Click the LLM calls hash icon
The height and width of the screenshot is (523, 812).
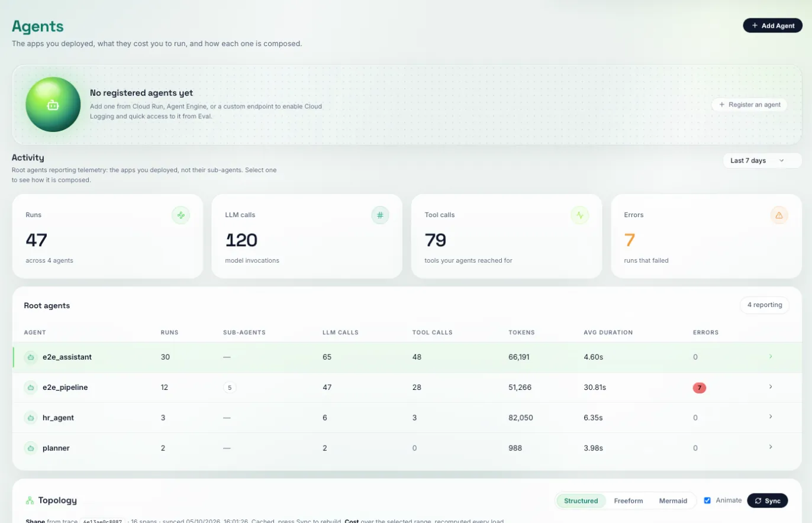(x=380, y=215)
